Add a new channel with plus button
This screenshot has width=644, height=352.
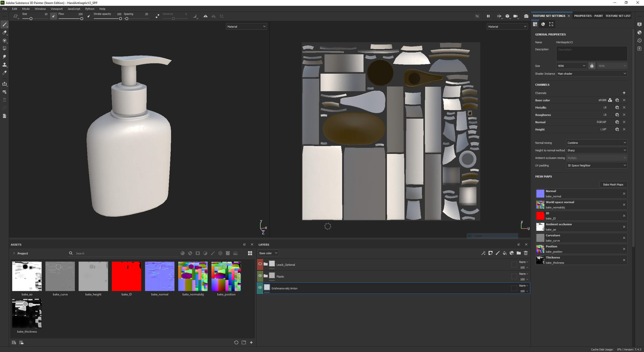(624, 93)
